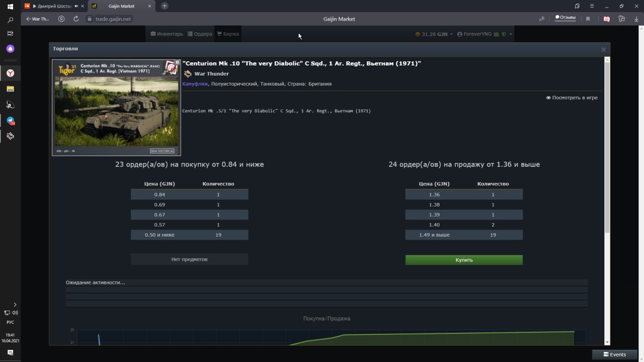Open the Windows Start menu
The image size is (644, 362).
(10, 7)
